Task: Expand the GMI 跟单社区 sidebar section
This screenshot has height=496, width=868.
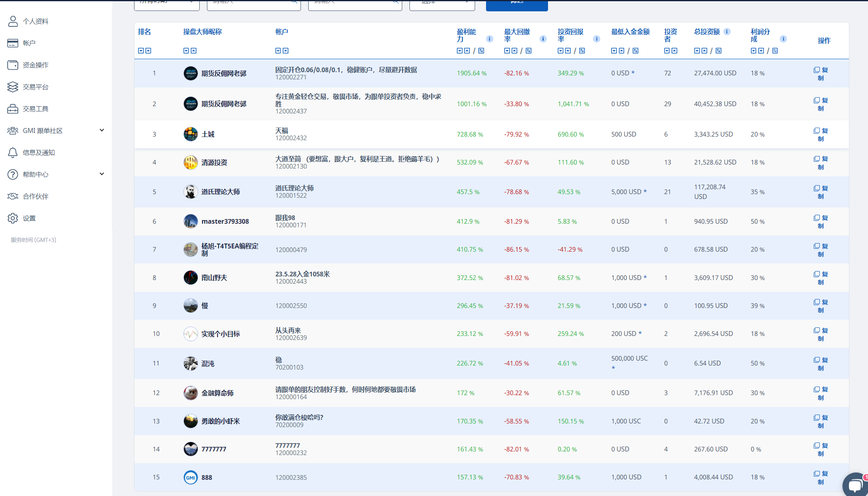Action: tap(102, 130)
